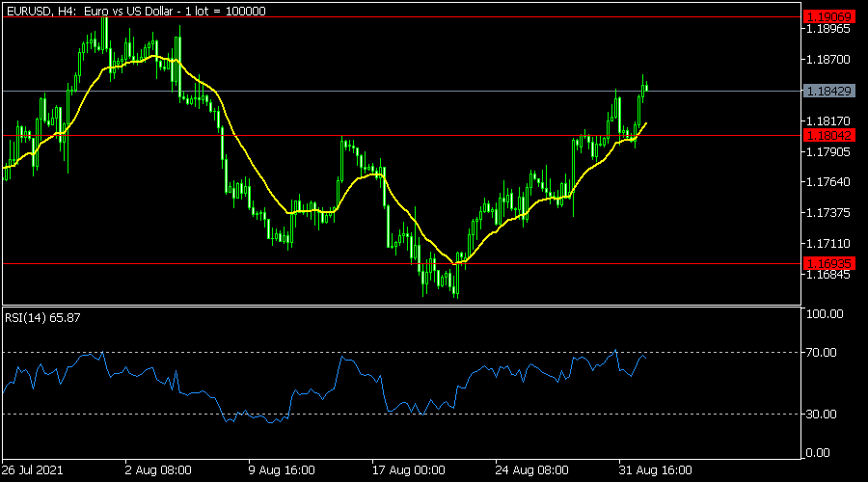Viewport: 868px width, 482px height.
Task: Click the RSI 70.00 level label
Action: [x=822, y=353]
